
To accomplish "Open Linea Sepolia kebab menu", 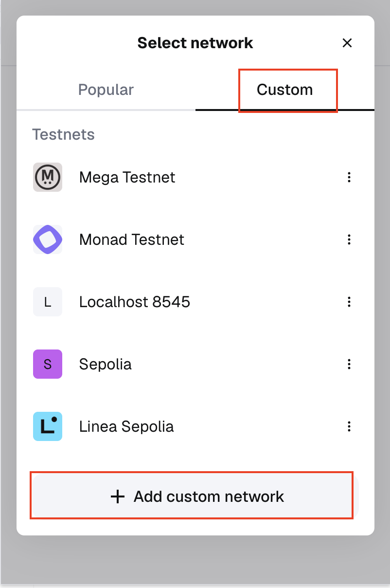I will point(349,426).
